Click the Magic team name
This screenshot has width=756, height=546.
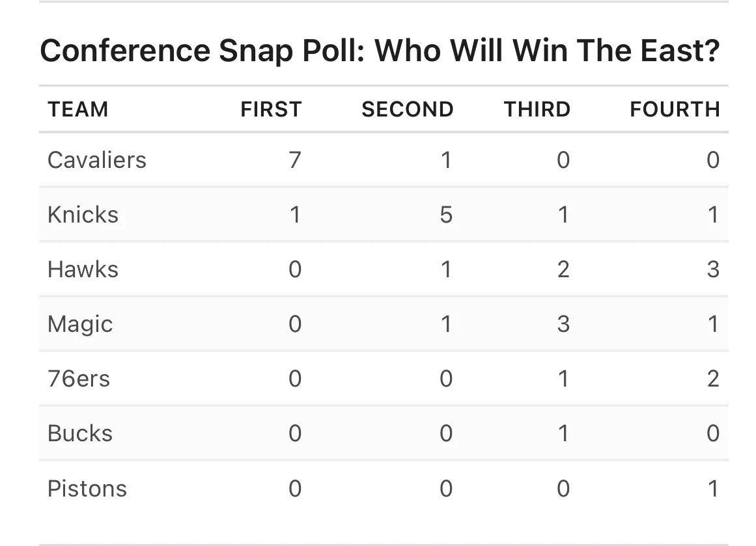(x=80, y=324)
